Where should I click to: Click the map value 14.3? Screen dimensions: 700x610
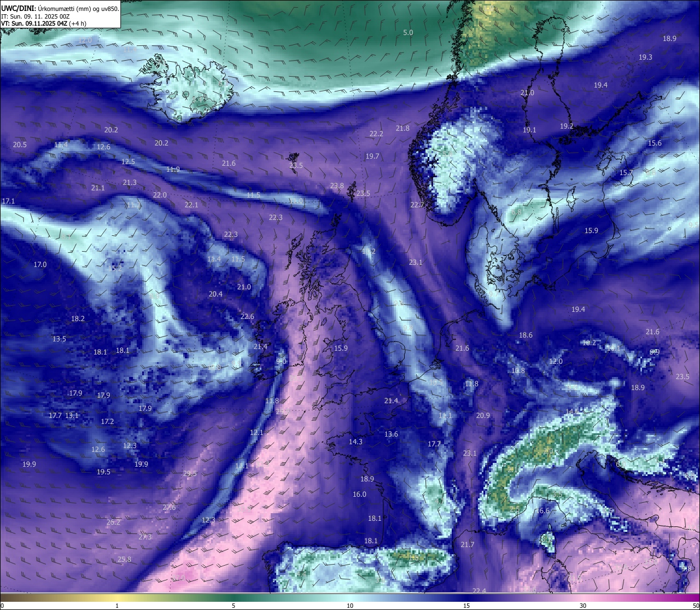pyautogui.click(x=355, y=441)
